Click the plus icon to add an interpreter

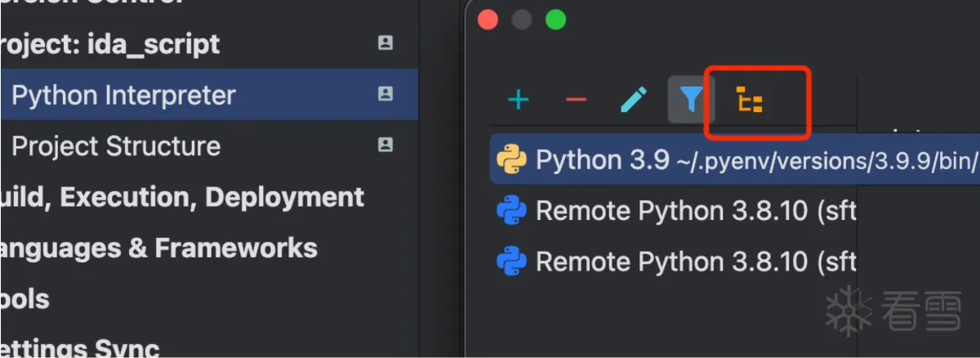click(519, 101)
